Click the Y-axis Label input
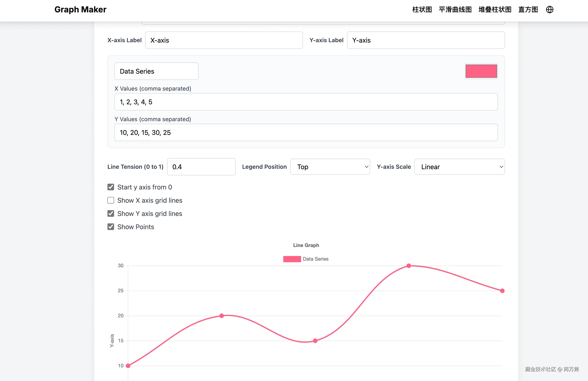The image size is (588, 381). [x=425, y=40]
